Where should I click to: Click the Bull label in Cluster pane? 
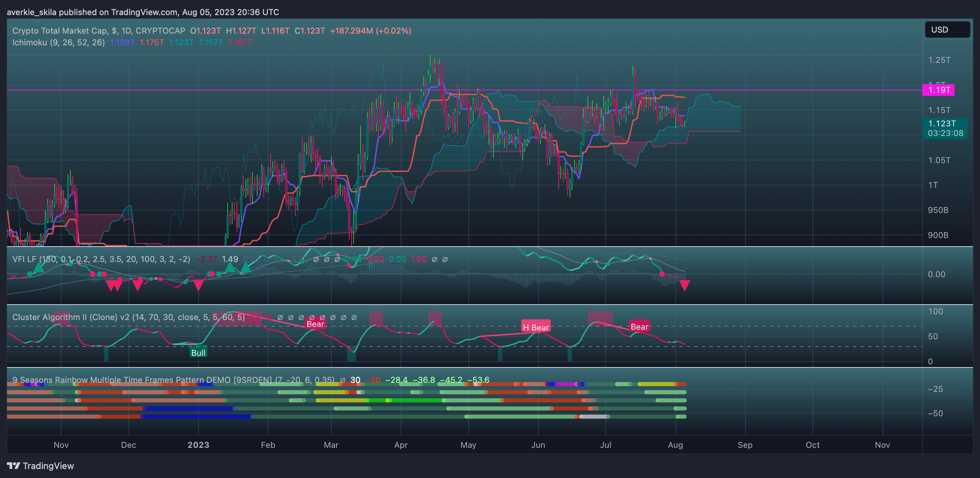pyautogui.click(x=198, y=352)
